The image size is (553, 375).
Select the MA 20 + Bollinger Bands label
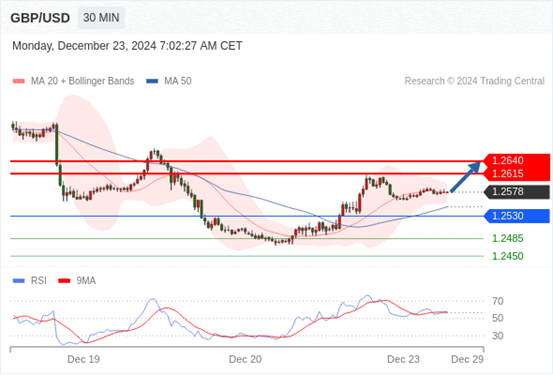pos(83,81)
